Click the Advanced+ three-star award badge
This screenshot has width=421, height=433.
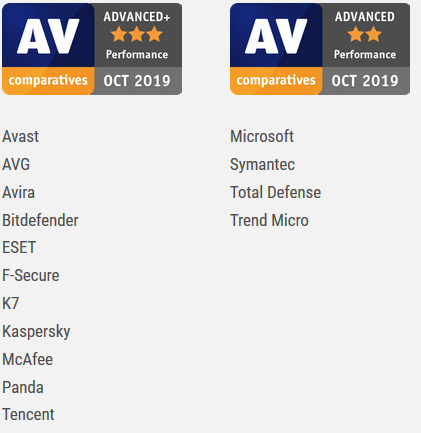92,49
